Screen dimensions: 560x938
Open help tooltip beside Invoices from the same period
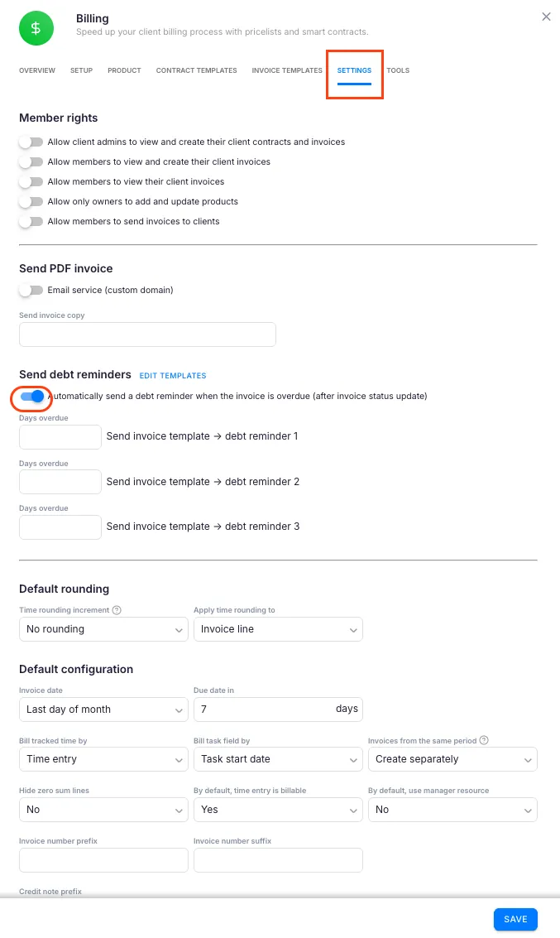pos(483,740)
